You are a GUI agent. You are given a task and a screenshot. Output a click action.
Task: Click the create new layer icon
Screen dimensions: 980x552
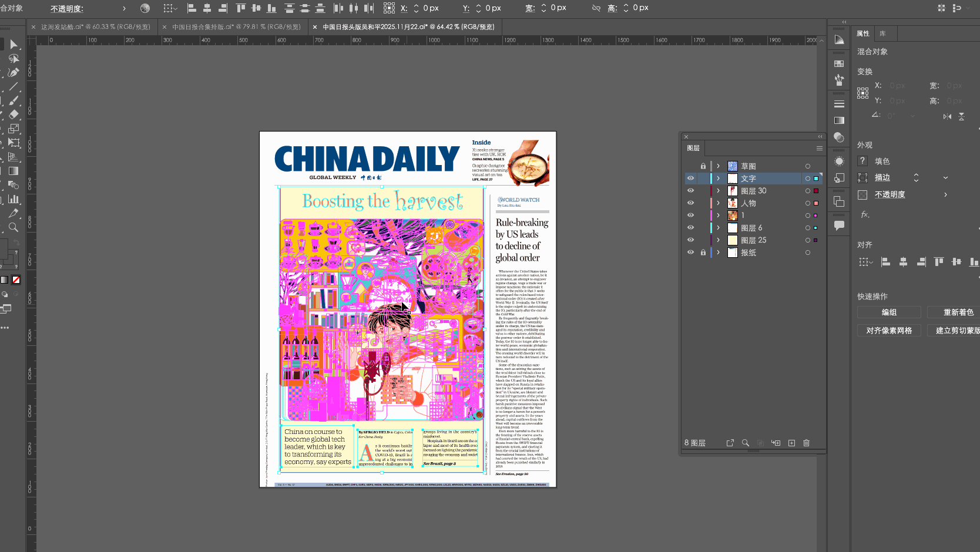(791, 443)
